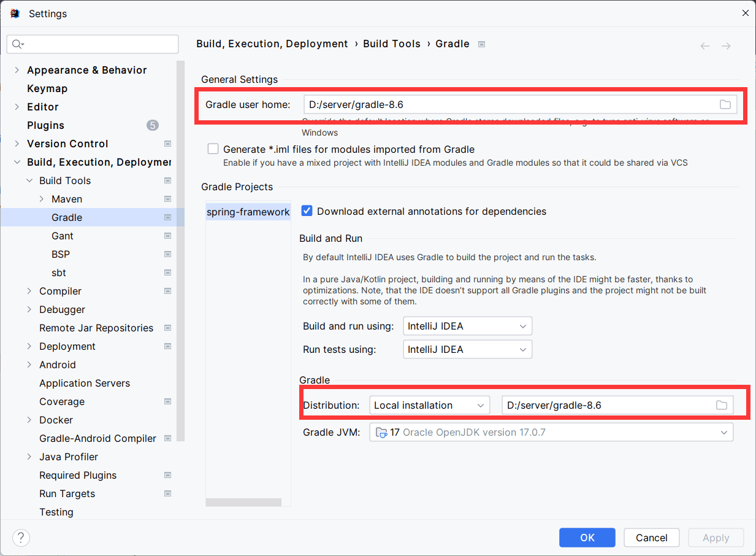Image resolution: width=756 pixels, height=556 pixels.
Task: Open the Run tests using dropdown
Action: (x=467, y=349)
